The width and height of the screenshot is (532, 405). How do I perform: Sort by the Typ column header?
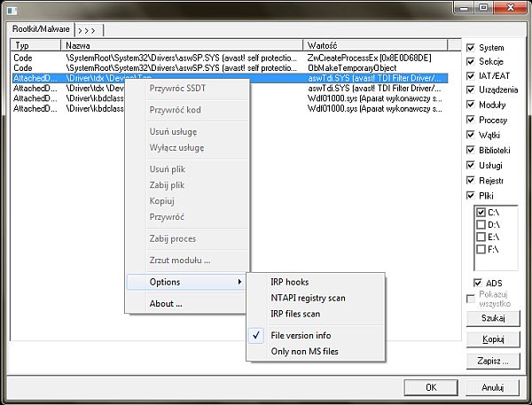coord(35,45)
